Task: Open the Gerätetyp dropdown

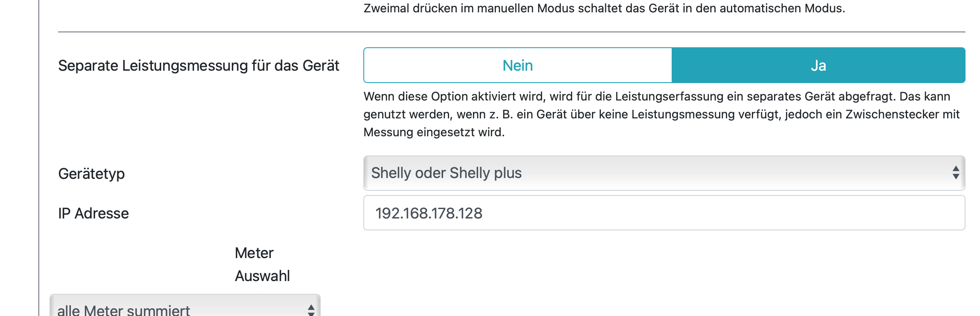Action: 663,173
